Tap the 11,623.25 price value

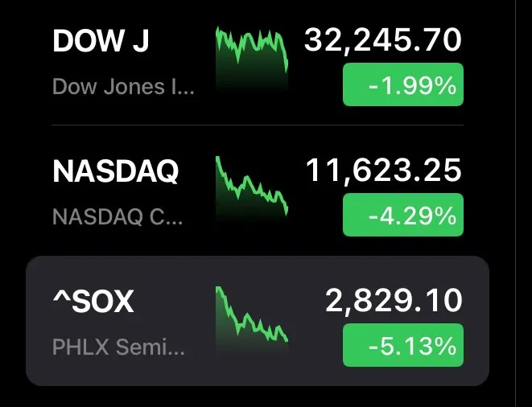click(383, 170)
